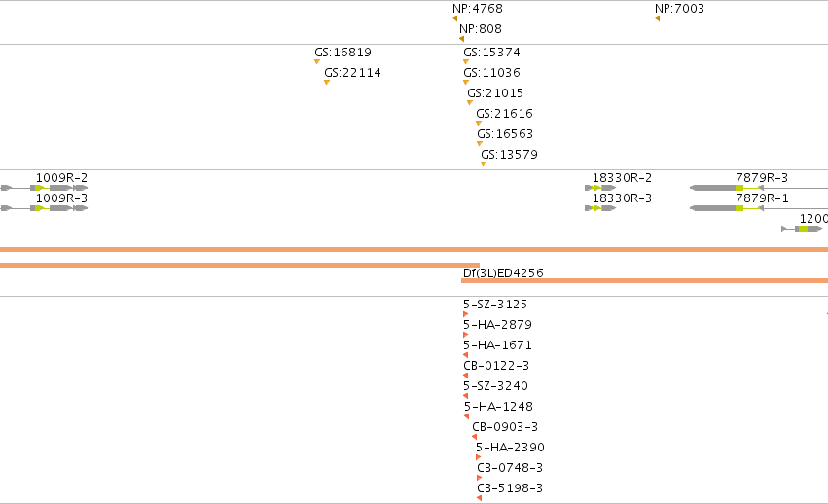This screenshot has height=504, width=828.
Task: Click the 7879R-1 transcript label
Action: pyautogui.click(x=762, y=198)
